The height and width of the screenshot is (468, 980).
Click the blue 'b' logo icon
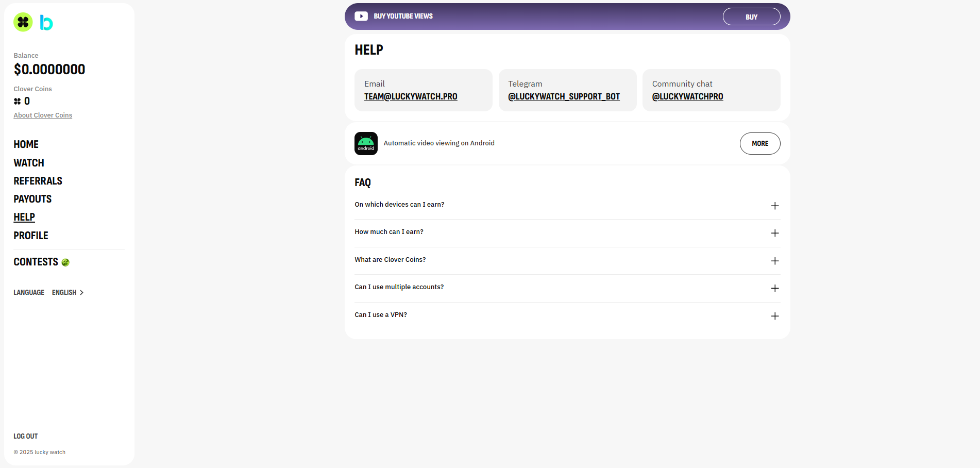46,23
